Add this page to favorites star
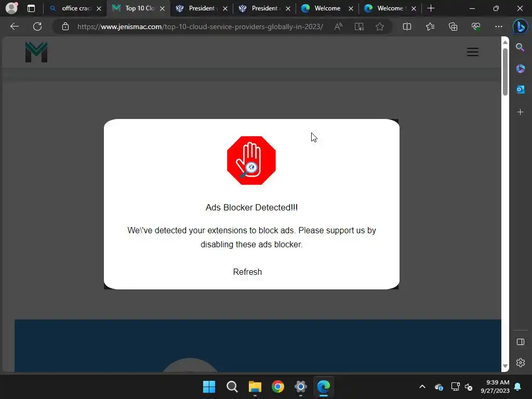Viewport: 532px width, 399px height. (380, 26)
